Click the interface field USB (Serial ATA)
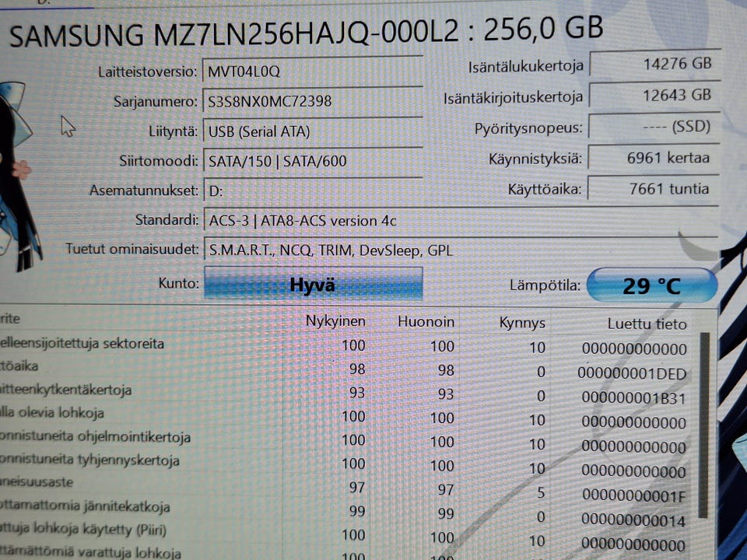 pyautogui.click(x=313, y=131)
